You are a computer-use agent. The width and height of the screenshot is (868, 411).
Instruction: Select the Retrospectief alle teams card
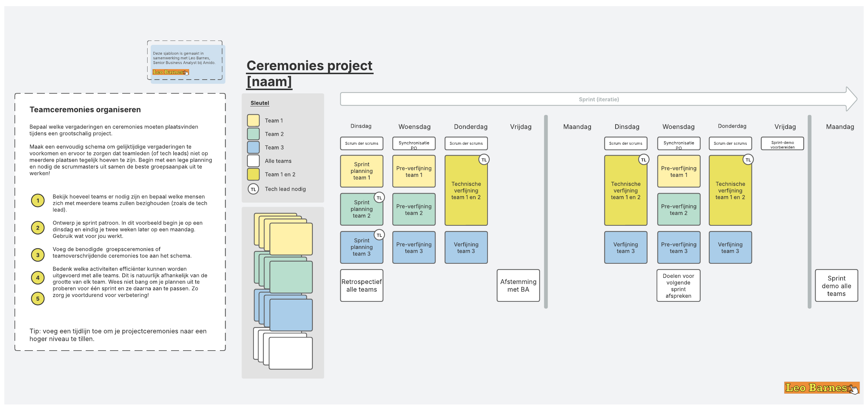click(362, 285)
